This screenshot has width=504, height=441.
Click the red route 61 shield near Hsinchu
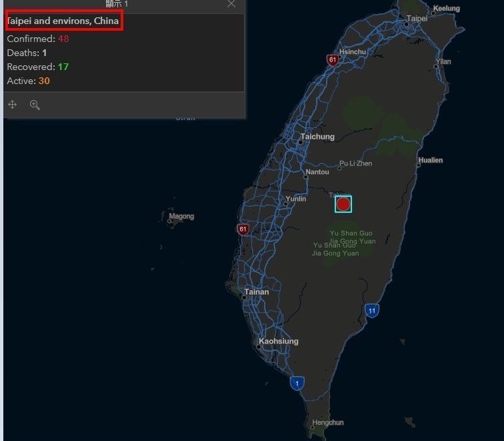pos(333,60)
